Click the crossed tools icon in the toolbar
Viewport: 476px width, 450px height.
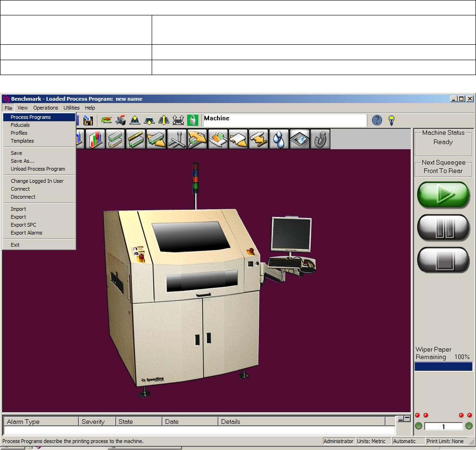coord(177,139)
